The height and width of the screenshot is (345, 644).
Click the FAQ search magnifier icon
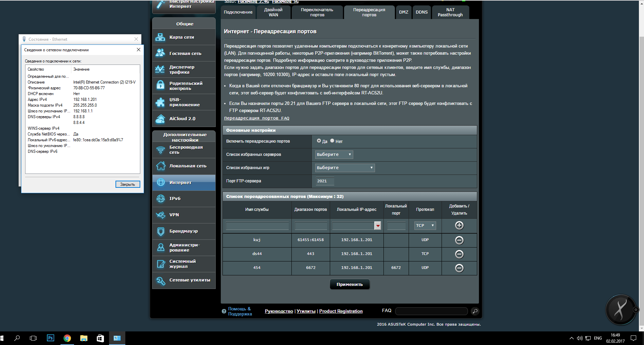pyautogui.click(x=475, y=311)
